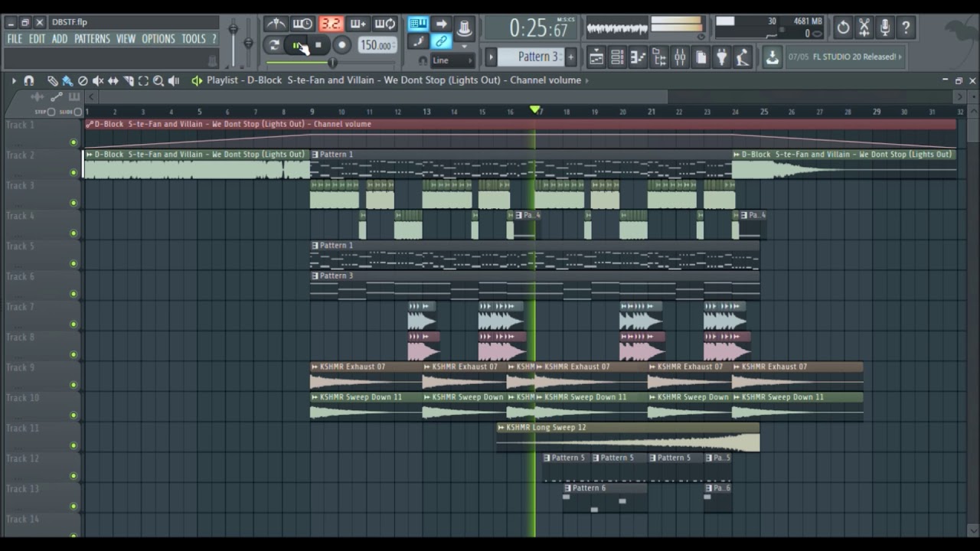Mute Track 1 with its green light
The image size is (980, 551).
click(73, 142)
